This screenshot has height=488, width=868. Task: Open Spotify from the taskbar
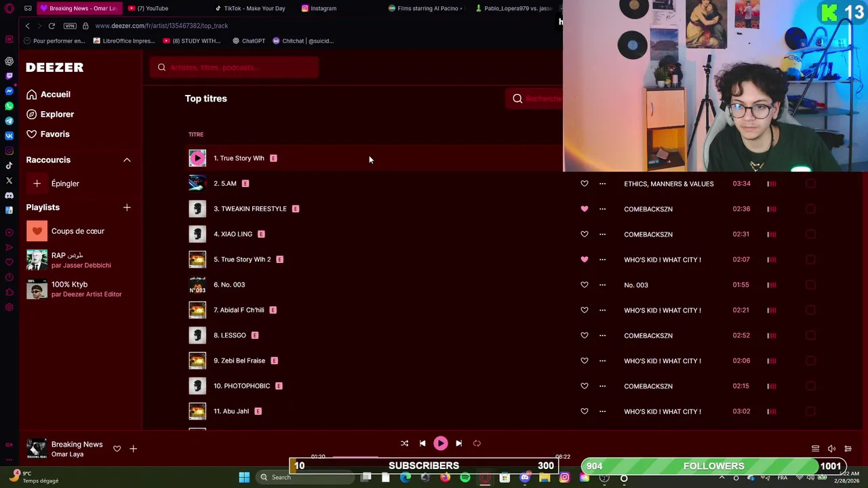pyautogui.click(x=465, y=477)
